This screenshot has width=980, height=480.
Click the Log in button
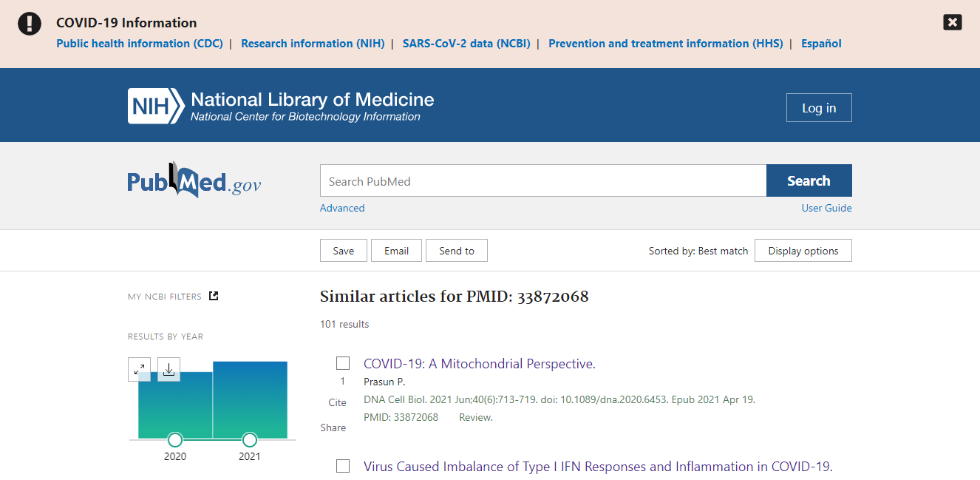[x=819, y=108]
